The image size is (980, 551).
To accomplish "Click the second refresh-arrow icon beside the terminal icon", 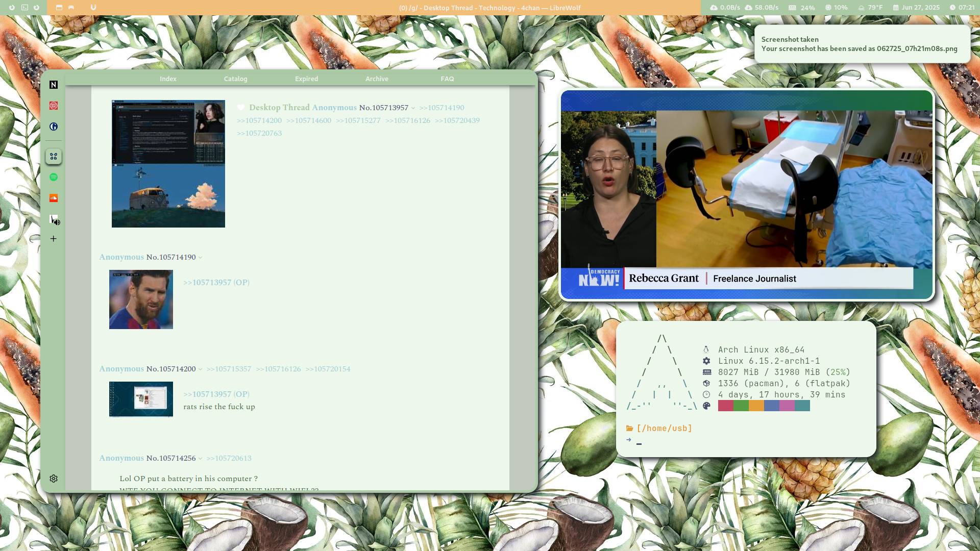I will pyautogui.click(x=36, y=8).
